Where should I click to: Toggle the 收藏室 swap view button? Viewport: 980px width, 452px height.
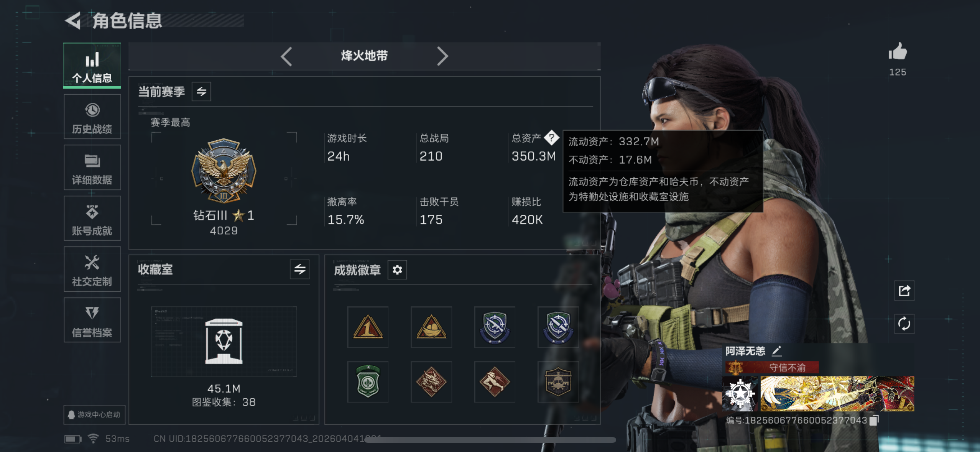tap(300, 270)
